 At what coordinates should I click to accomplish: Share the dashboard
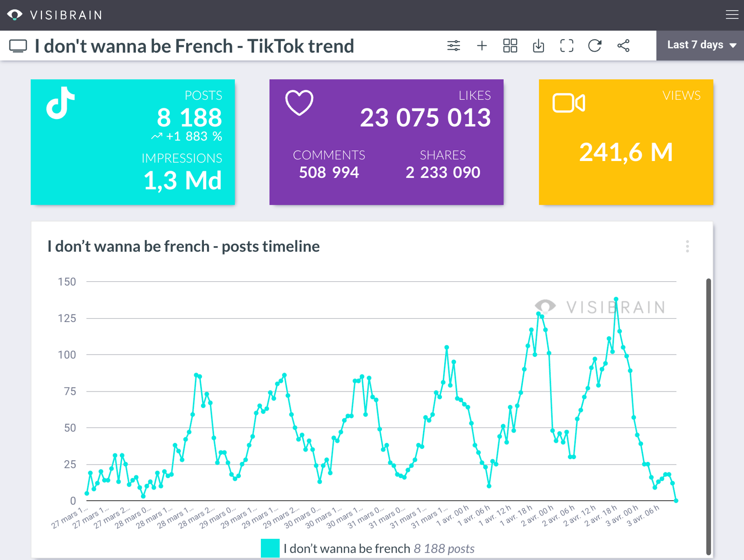click(624, 45)
